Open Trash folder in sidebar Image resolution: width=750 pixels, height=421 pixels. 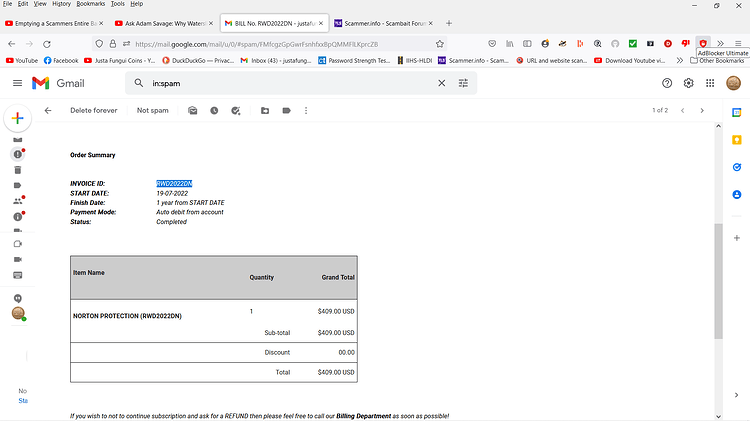[x=18, y=170]
